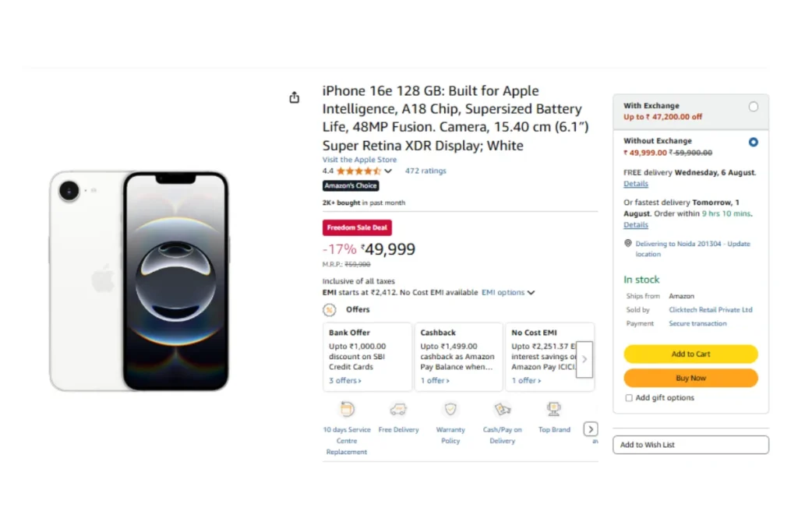
Task: Open the Add to Wish List box
Action: pyautogui.click(x=690, y=445)
